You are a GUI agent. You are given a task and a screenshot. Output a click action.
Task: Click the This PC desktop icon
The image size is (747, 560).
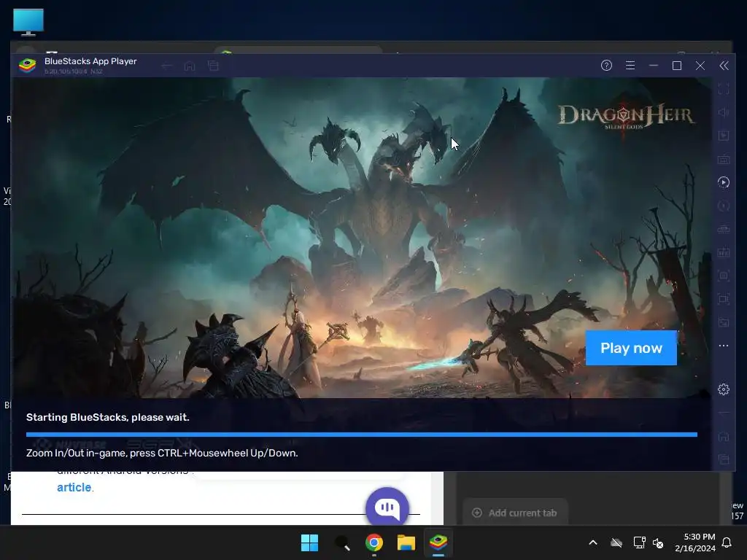[28, 23]
